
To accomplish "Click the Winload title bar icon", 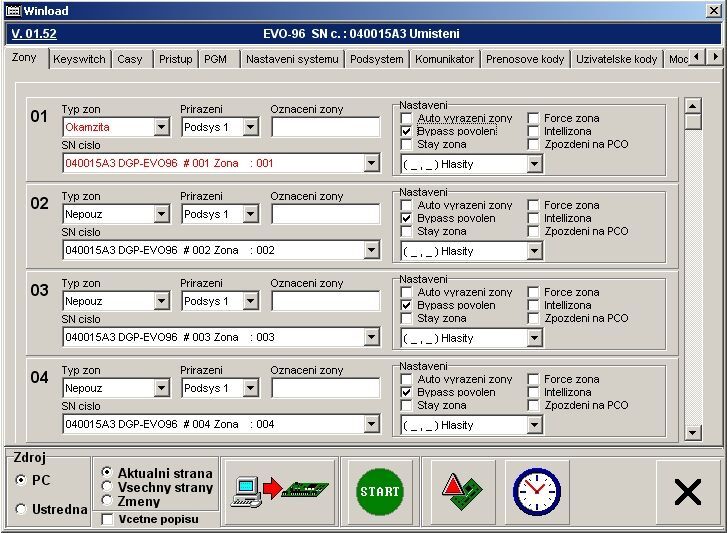I will click(x=13, y=10).
